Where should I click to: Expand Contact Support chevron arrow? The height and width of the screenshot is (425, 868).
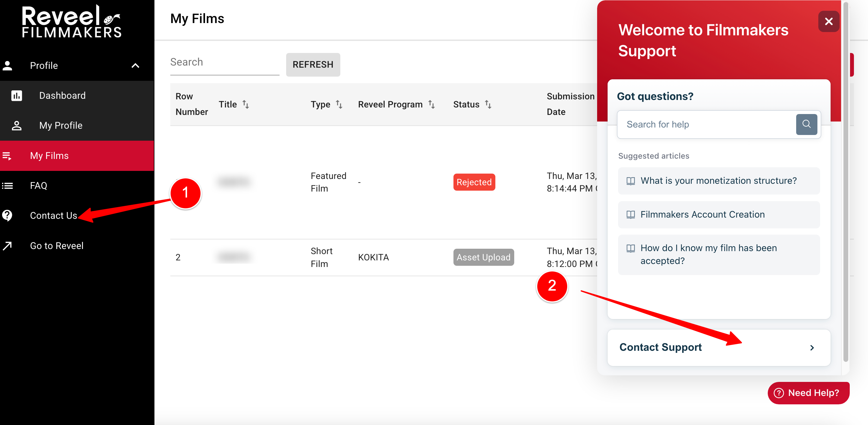point(812,347)
